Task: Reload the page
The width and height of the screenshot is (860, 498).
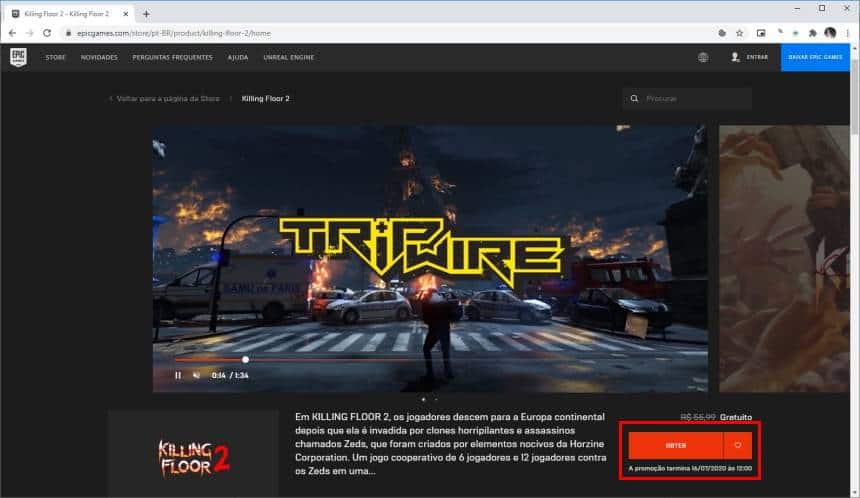Action: coord(47,33)
